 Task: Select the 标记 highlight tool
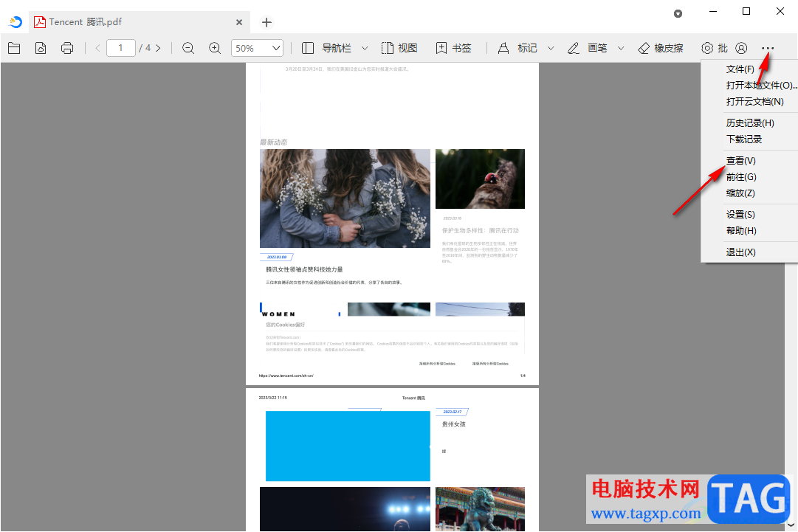tap(517, 48)
